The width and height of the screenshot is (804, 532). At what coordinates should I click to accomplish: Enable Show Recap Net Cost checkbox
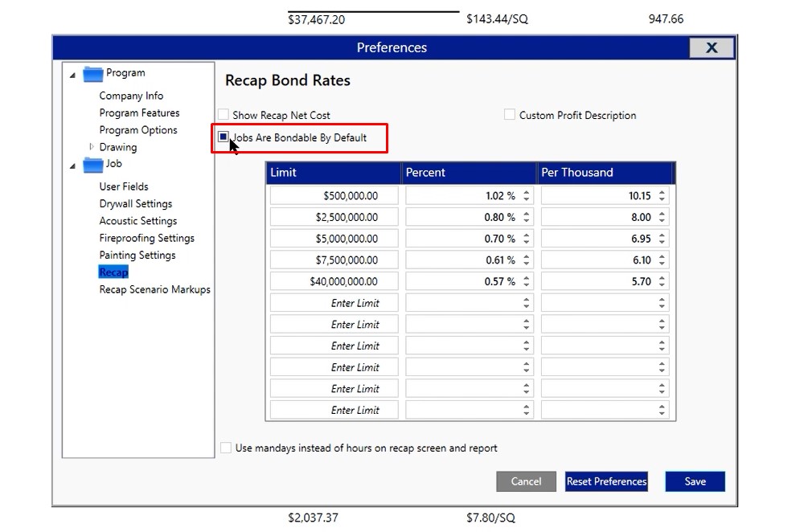pos(224,116)
